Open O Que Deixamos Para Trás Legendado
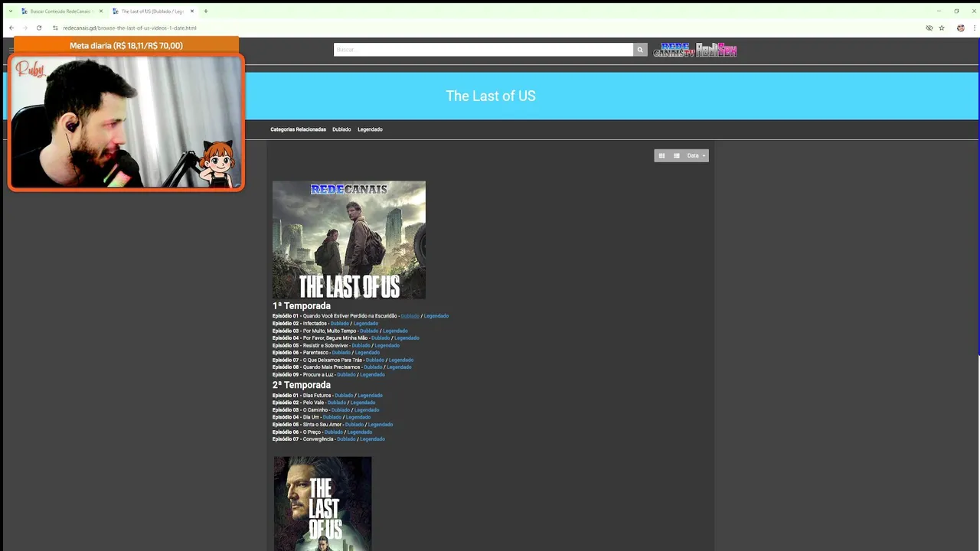Screen dimensions: 980x551 (x=401, y=360)
